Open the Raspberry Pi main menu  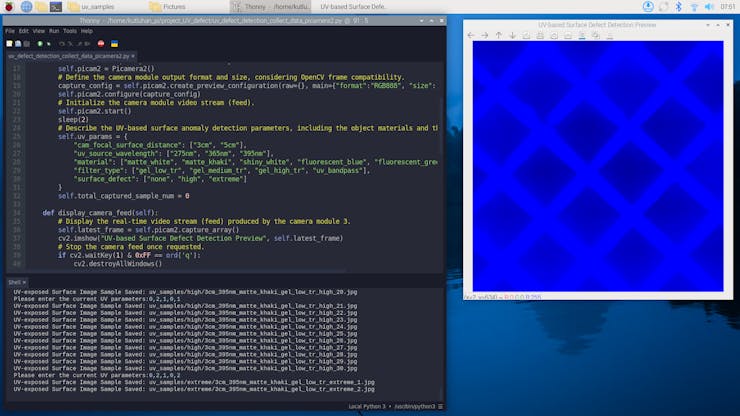(9, 7)
